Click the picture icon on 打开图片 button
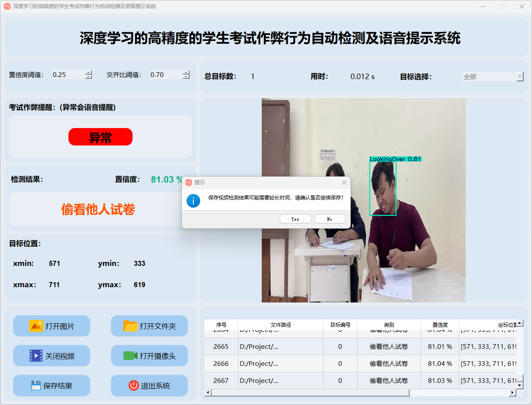 click(x=36, y=326)
